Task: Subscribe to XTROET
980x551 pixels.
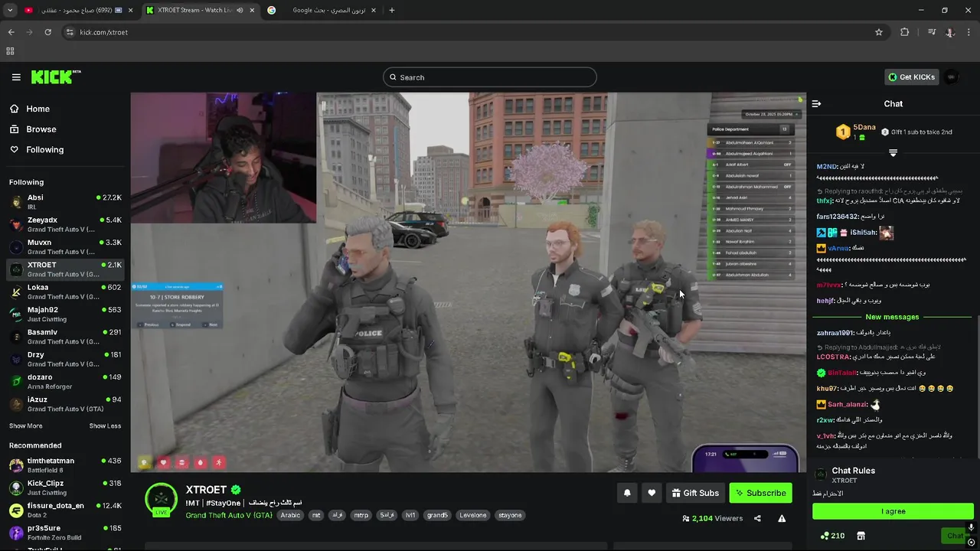Action: (761, 493)
